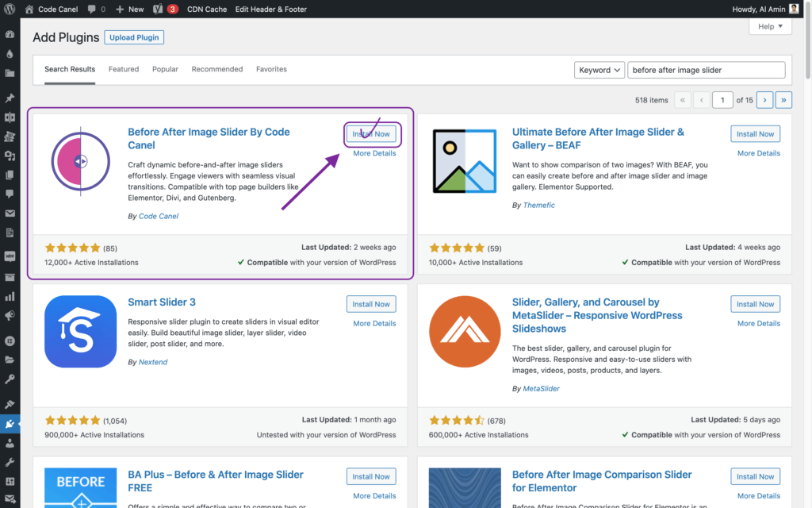Screen dimensions: 812x508
Task: Switch to the Favorites tab
Action: (x=271, y=69)
